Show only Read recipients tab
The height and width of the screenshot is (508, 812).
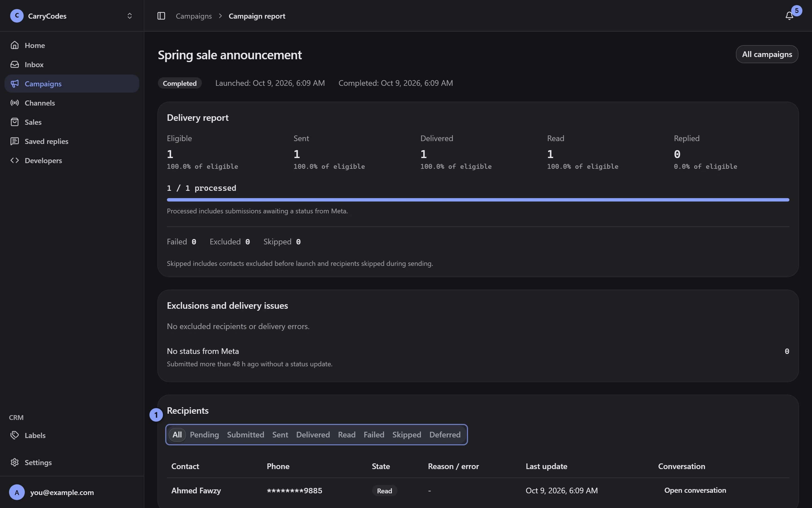pyautogui.click(x=347, y=434)
